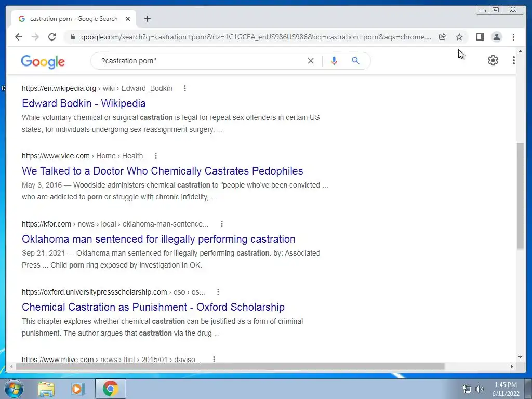Reload the current page
This screenshot has width=532, height=399.
click(52, 37)
